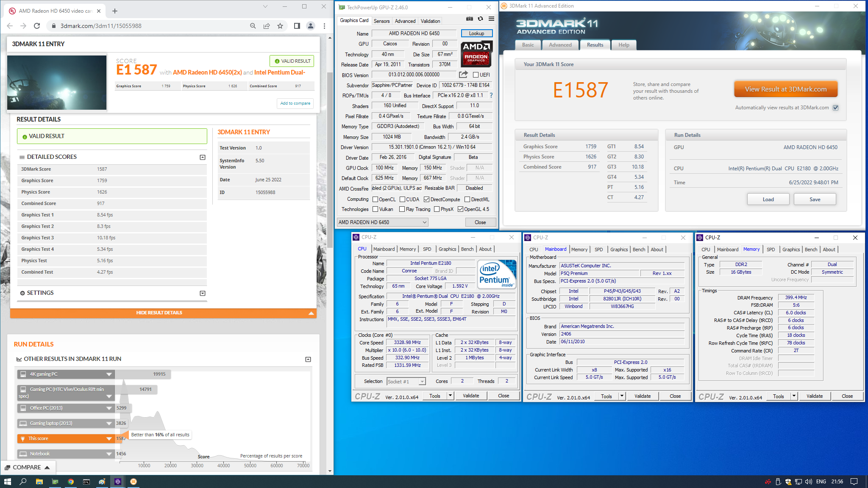Bookmark this page with the star icon
This screenshot has height=488, width=868.
(x=280, y=26)
